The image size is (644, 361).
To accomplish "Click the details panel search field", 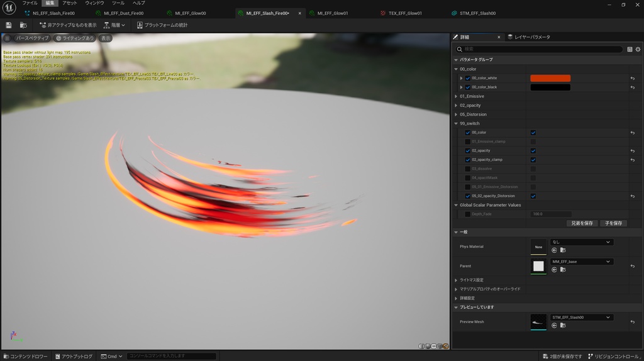I will (x=538, y=49).
